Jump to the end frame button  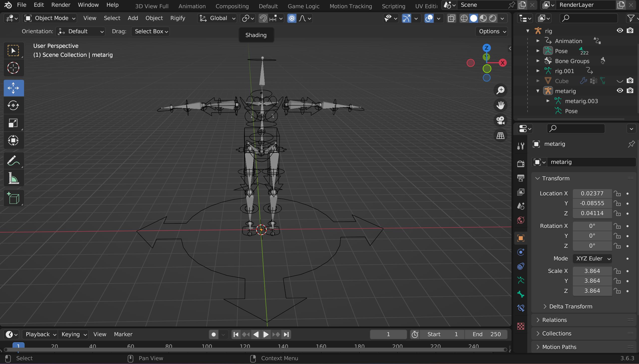click(286, 335)
